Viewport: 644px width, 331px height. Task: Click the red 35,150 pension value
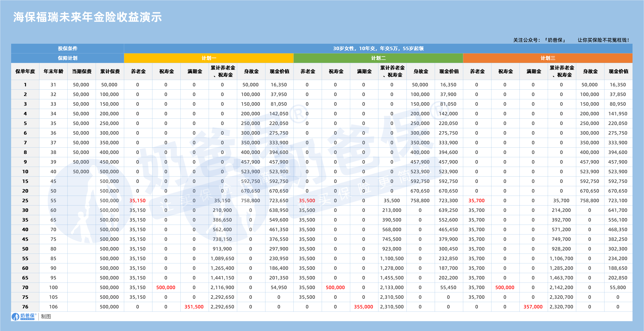pyautogui.click(x=137, y=201)
